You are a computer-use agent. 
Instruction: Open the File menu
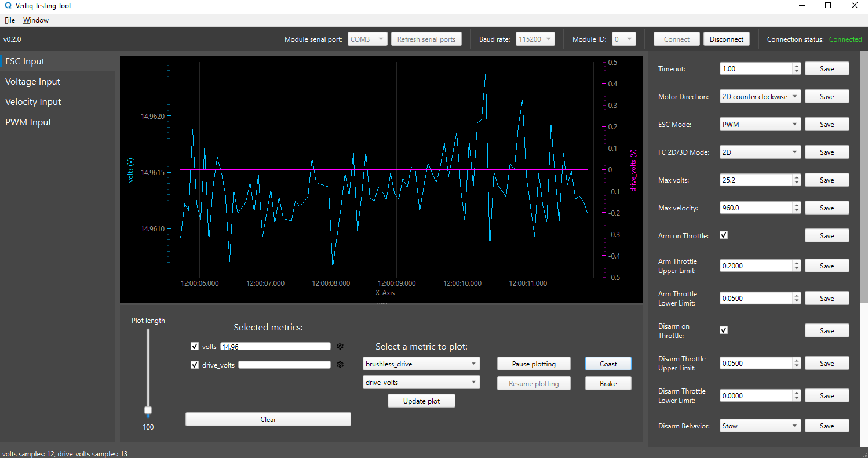pos(10,20)
